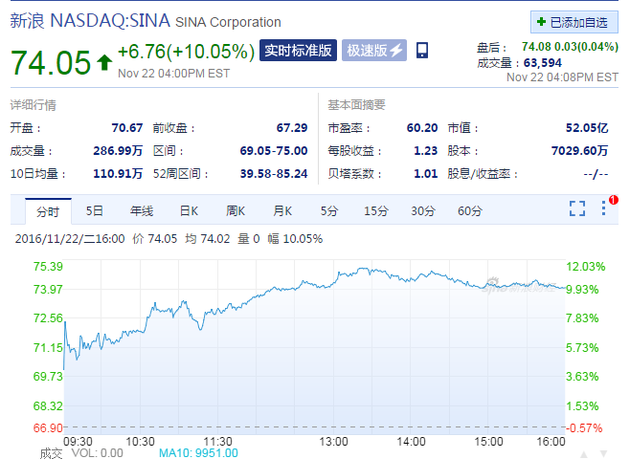Switch to 实时标准版 mode
The height and width of the screenshot is (459, 630).
point(298,50)
